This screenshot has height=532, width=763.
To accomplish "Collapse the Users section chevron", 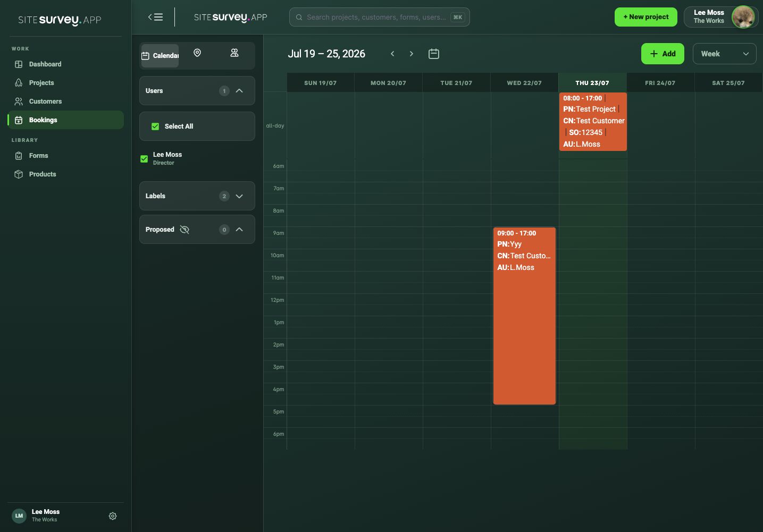I will coord(239,91).
